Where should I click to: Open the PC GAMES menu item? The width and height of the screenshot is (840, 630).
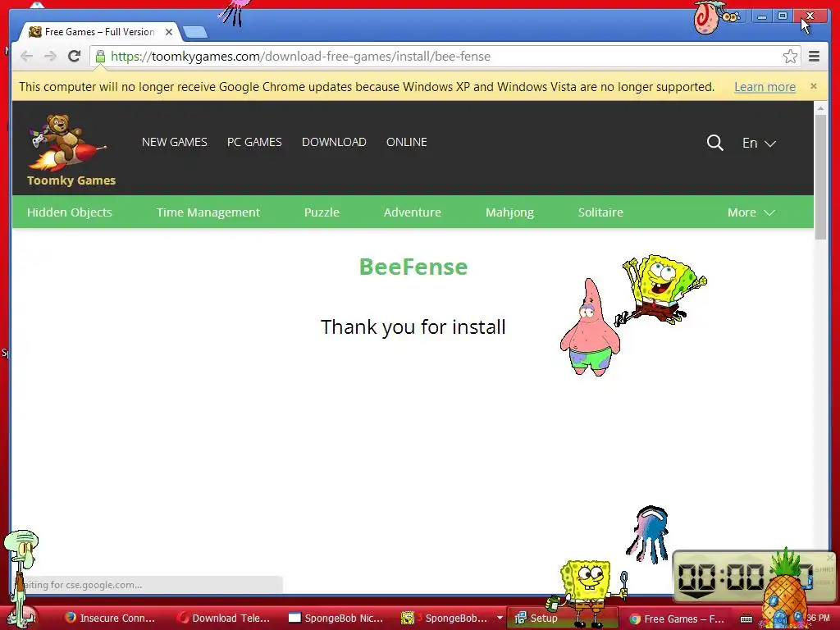click(x=254, y=142)
